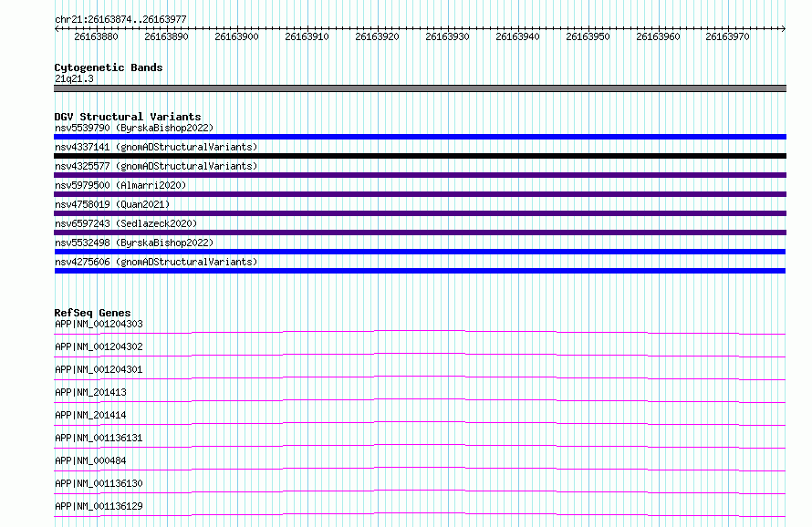Open transcript APP|NM_001204301 label
Image resolution: width=812 pixels, height=527 pixels.
(x=99, y=369)
